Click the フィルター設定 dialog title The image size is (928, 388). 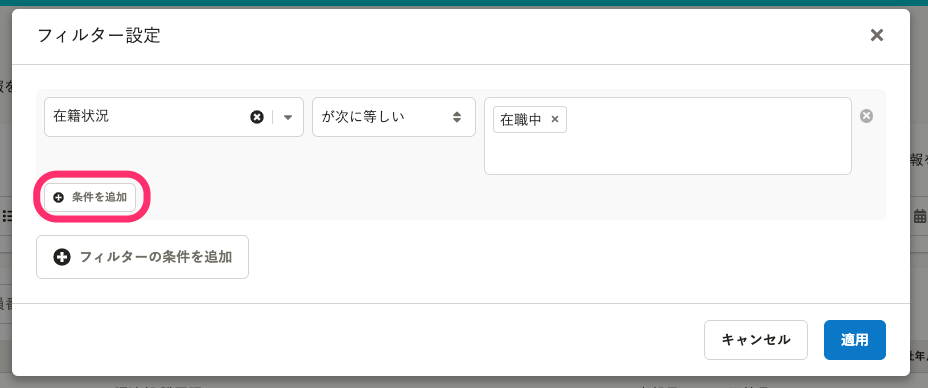point(99,35)
